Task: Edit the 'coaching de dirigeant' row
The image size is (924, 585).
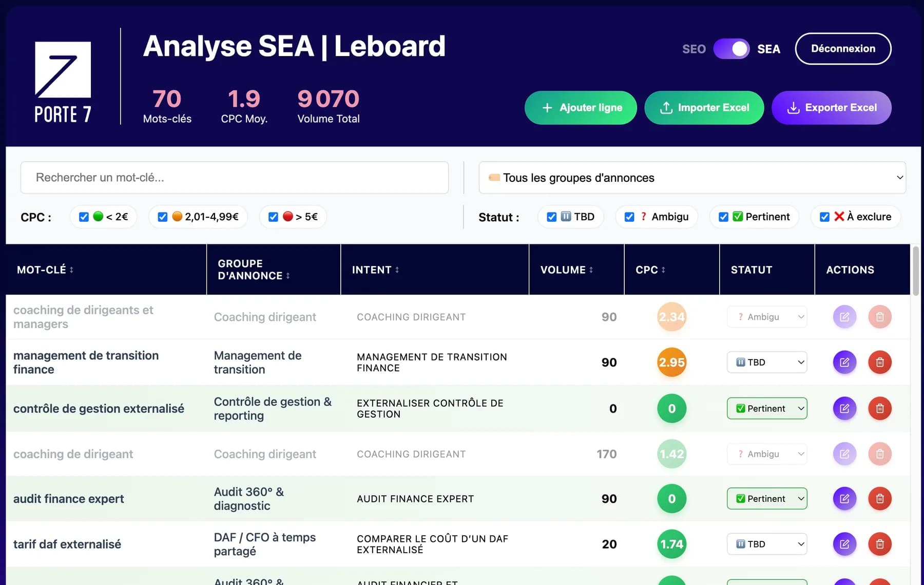Action: (x=844, y=454)
